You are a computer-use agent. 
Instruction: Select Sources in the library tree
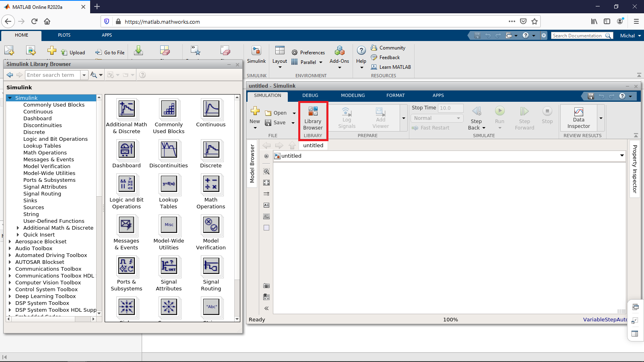coord(34,207)
